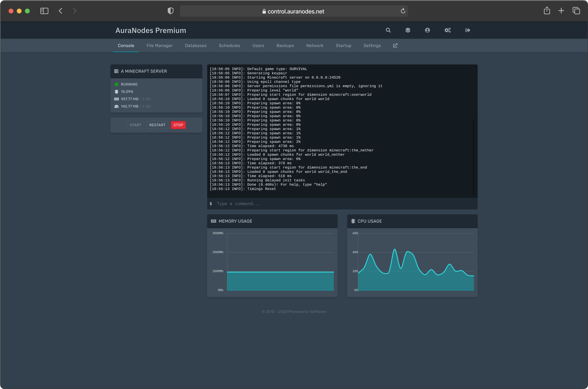The height and width of the screenshot is (389, 588).
Task: Go forward in browser history
Action: (x=75, y=11)
